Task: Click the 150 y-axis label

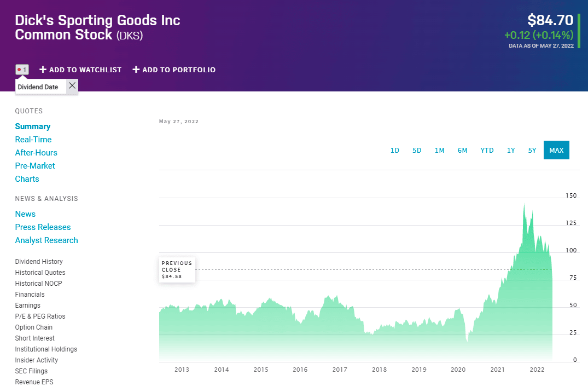Action: (571, 195)
